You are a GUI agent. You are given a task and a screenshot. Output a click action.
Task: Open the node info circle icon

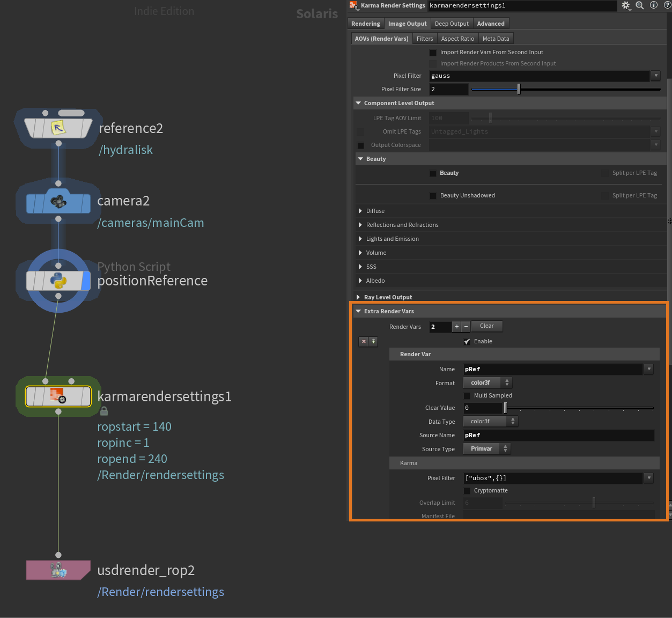coord(653,5)
